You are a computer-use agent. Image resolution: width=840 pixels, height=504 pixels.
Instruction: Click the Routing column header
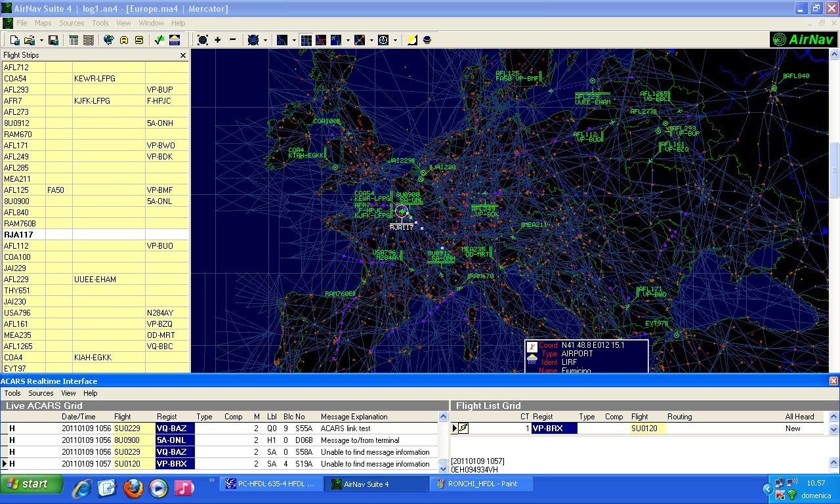(680, 417)
